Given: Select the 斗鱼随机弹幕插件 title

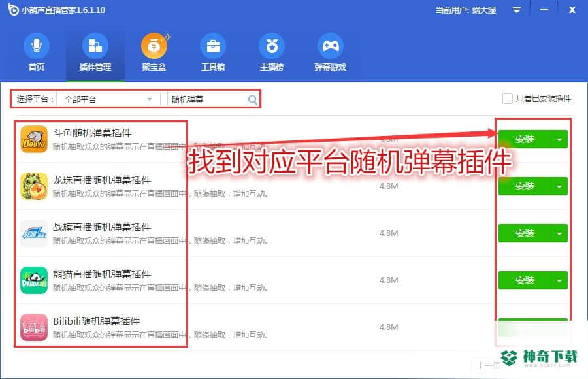Looking at the screenshot, I should point(92,133).
